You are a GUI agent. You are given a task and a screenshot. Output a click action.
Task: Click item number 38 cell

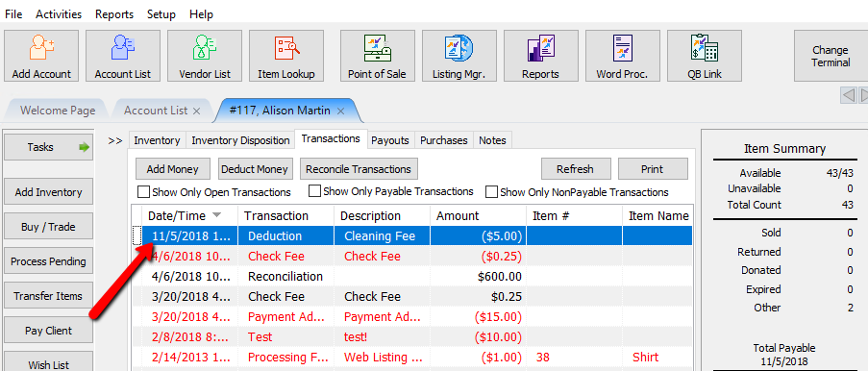[x=575, y=358]
